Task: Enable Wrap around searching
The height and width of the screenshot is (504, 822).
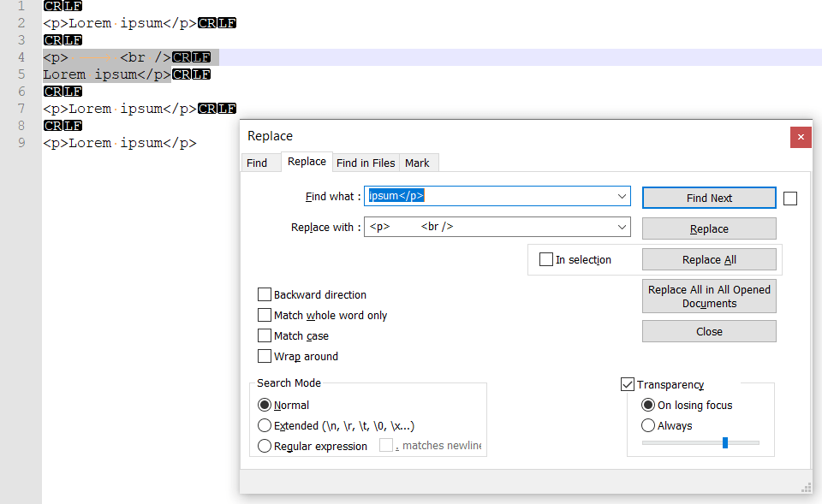Action: point(265,356)
